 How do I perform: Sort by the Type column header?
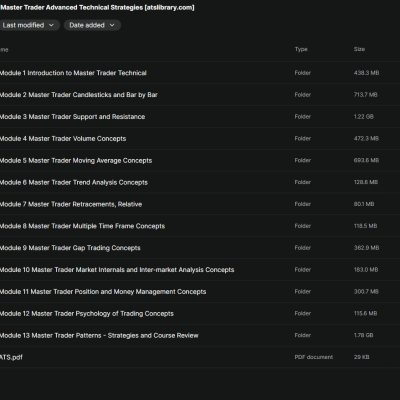301,49
